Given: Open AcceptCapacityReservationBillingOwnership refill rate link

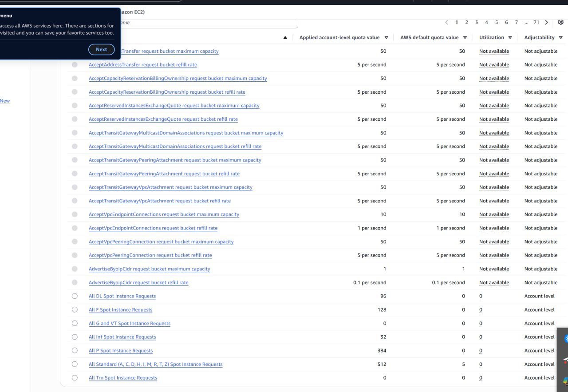Looking at the screenshot, I should pyautogui.click(x=167, y=92).
